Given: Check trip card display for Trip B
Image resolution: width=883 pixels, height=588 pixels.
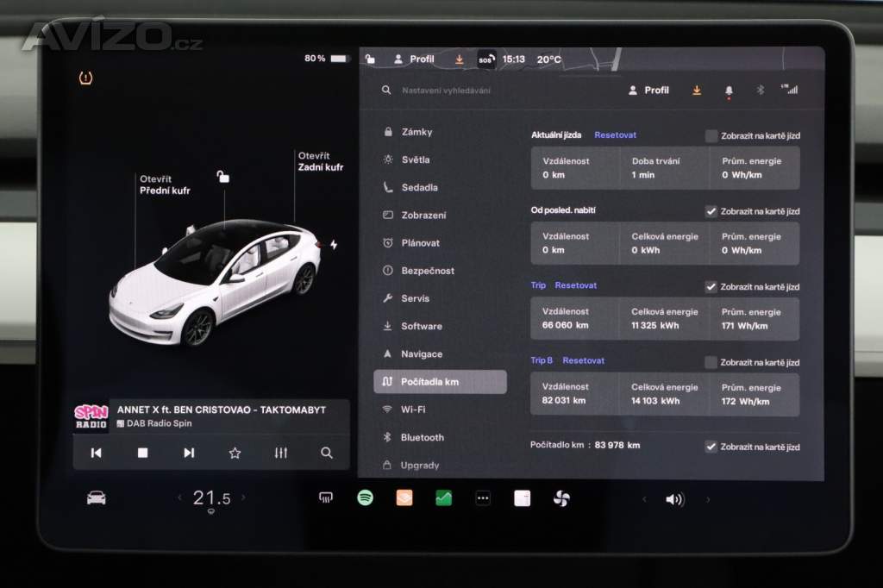Looking at the screenshot, I should [711, 363].
